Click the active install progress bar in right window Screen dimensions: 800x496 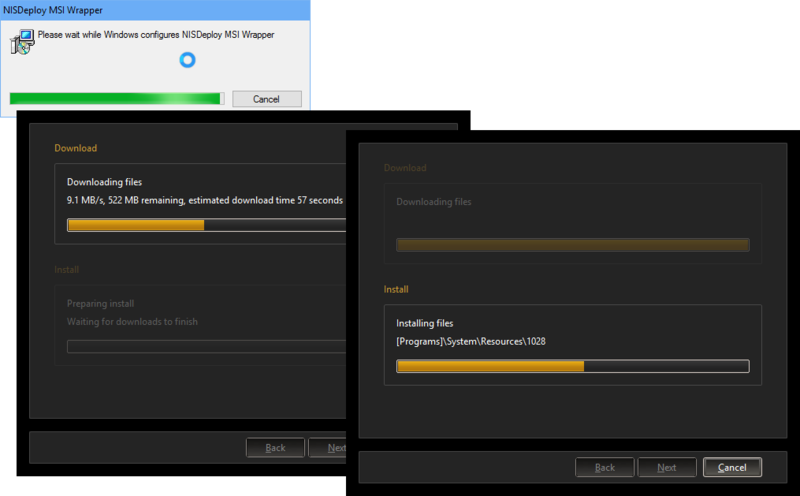click(572, 366)
